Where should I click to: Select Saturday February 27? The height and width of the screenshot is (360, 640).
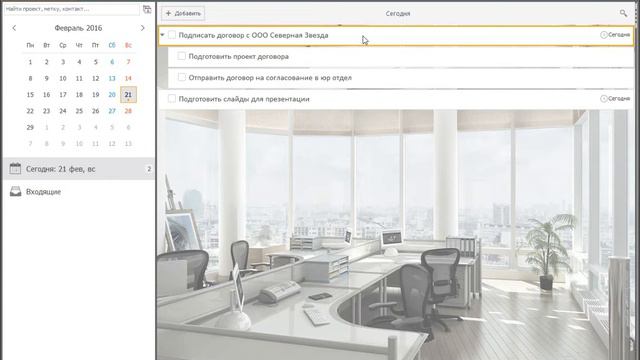pyautogui.click(x=112, y=111)
